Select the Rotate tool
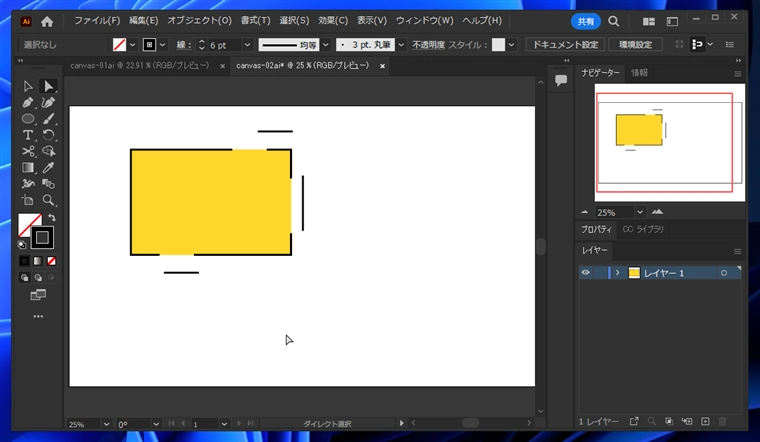Image resolution: width=760 pixels, height=442 pixels. (x=48, y=135)
